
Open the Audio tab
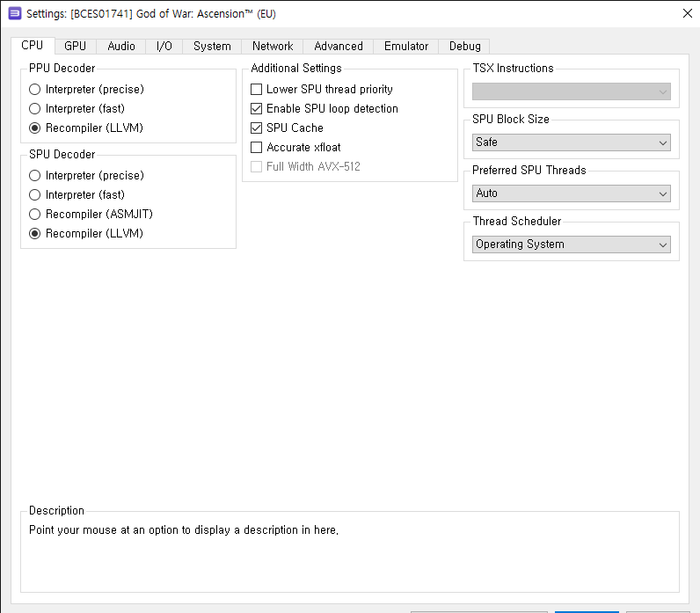pyautogui.click(x=121, y=46)
